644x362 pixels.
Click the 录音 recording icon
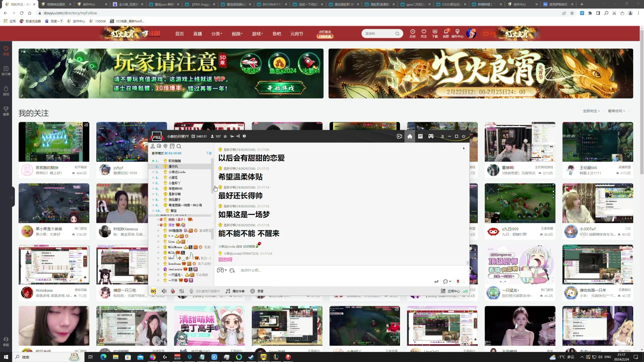[257, 291]
